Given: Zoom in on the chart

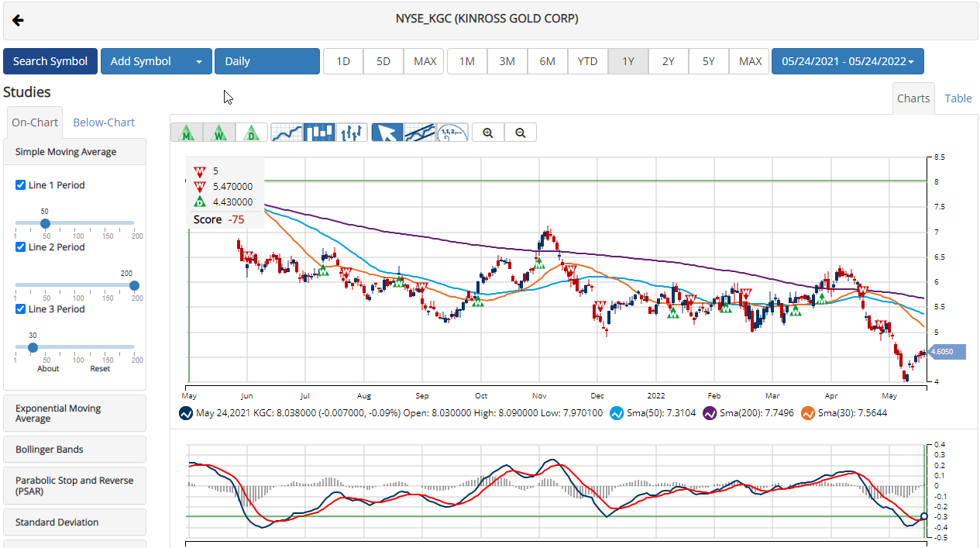Looking at the screenshot, I should coord(488,133).
